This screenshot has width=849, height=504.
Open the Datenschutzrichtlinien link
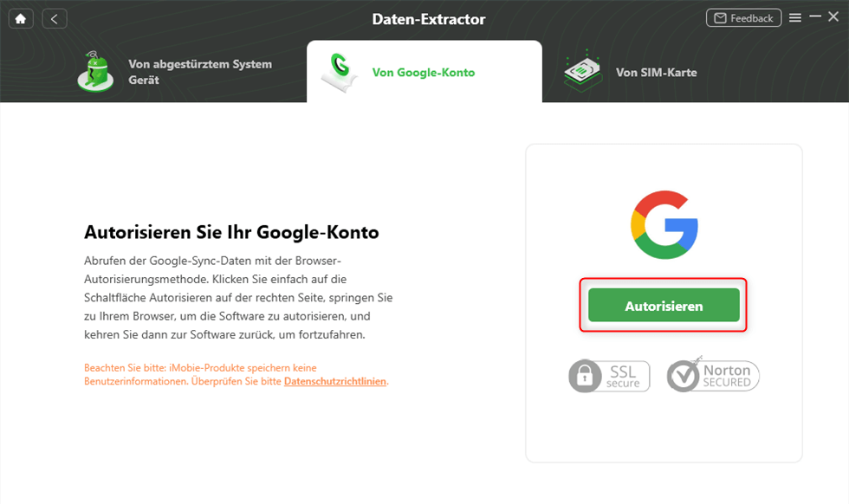335,381
